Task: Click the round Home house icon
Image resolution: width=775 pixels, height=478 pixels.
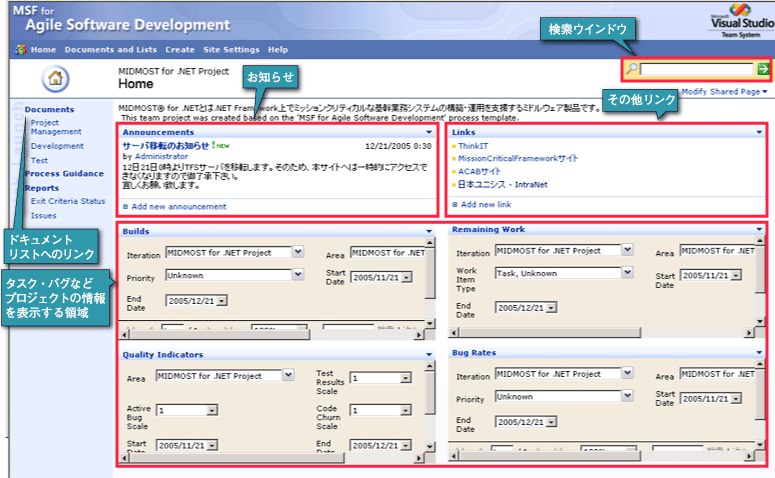Action: click(x=55, y=79)
